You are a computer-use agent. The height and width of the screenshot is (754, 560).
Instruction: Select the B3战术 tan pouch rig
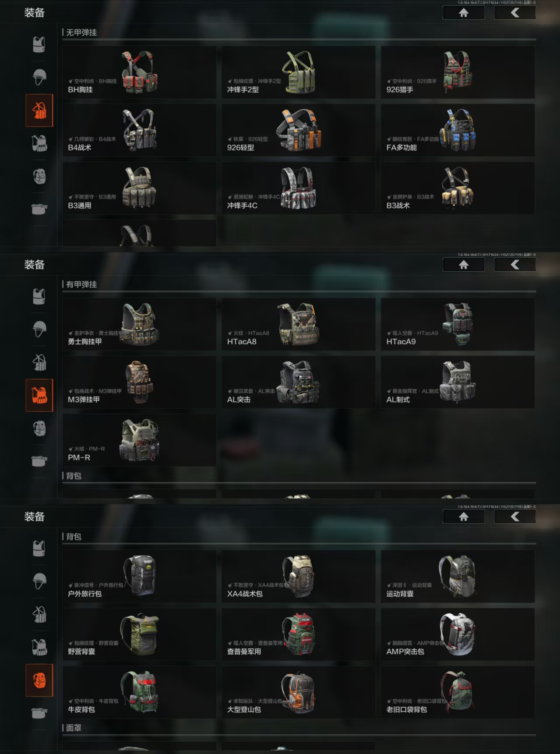point(458,188)
